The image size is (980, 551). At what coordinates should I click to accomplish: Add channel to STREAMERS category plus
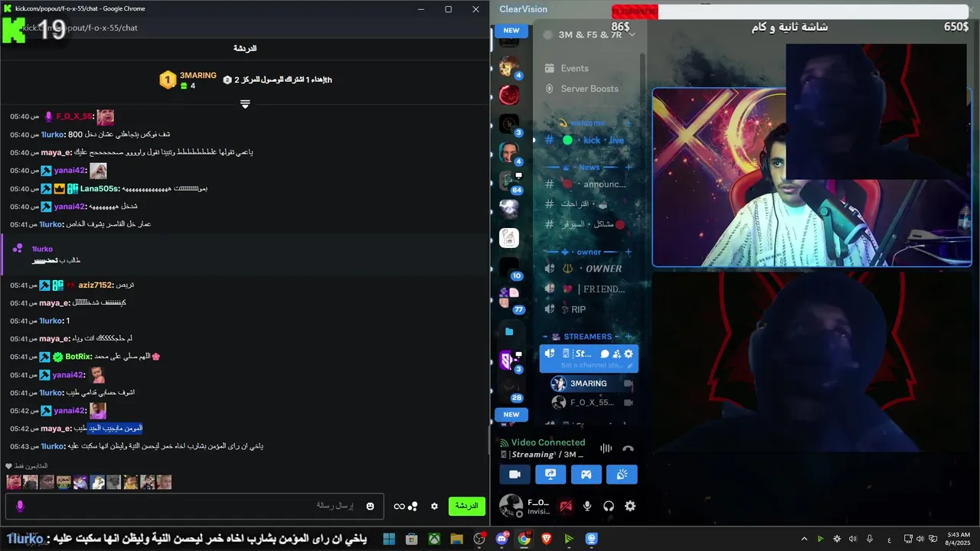click(x=629, y=337)
